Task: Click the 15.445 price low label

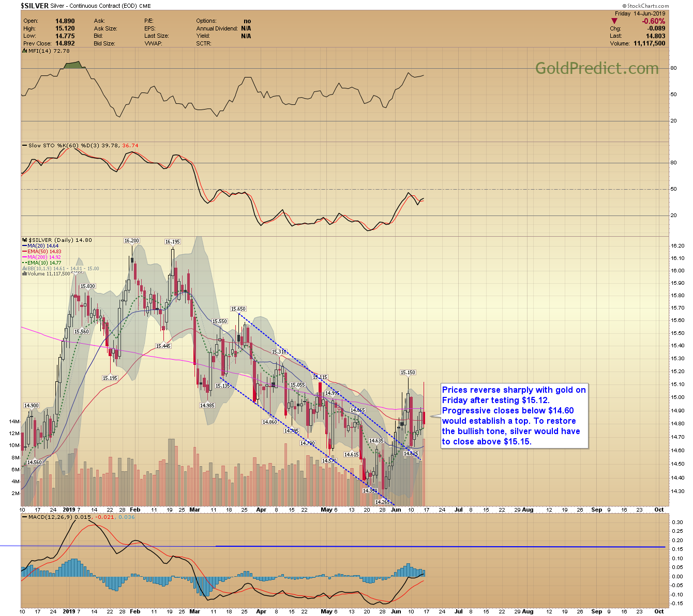Action: [x=163, y=346]
